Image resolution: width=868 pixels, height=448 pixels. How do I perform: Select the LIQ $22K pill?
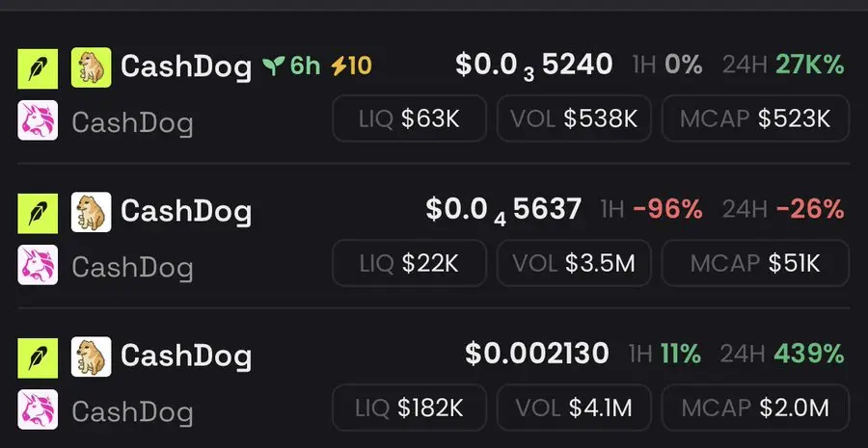tap(410, 263)
